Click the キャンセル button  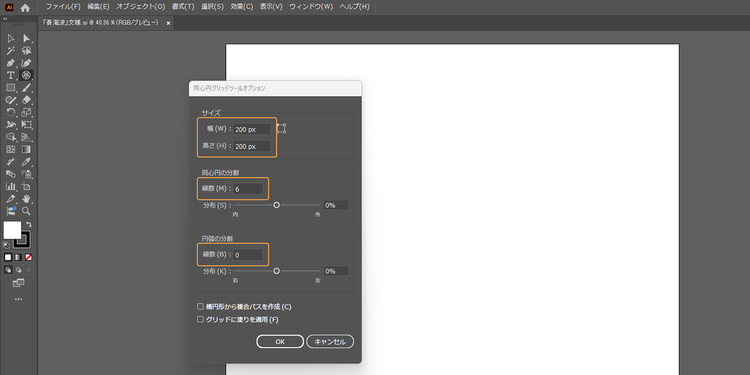click(x=330, y=342)
